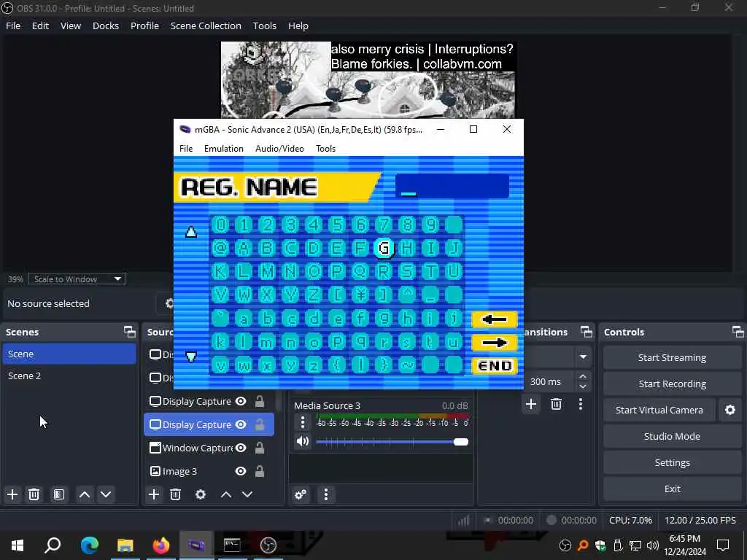
Task: Add a new source with the plus icon
Action: (154, 494)
